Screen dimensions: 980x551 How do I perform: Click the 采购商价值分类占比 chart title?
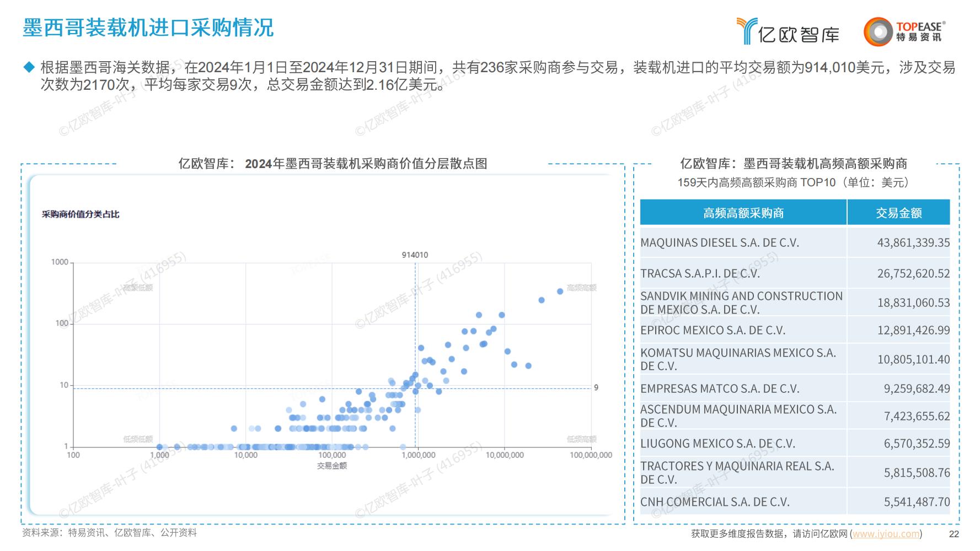click(81, 214)
